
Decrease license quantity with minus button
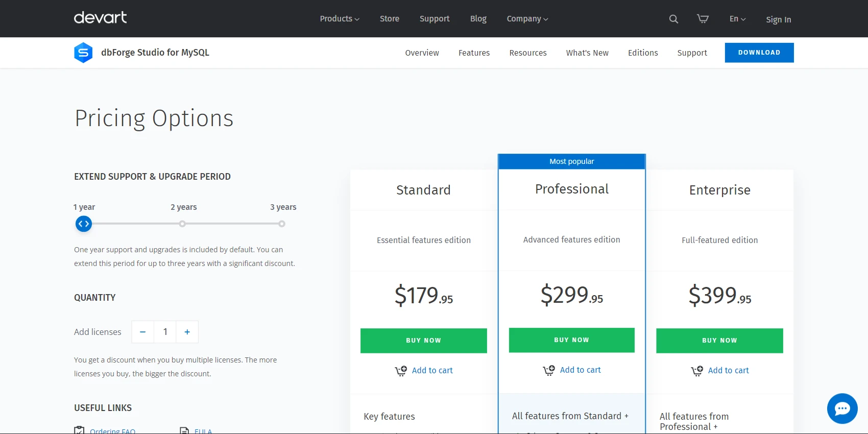(x=143, y=332)
